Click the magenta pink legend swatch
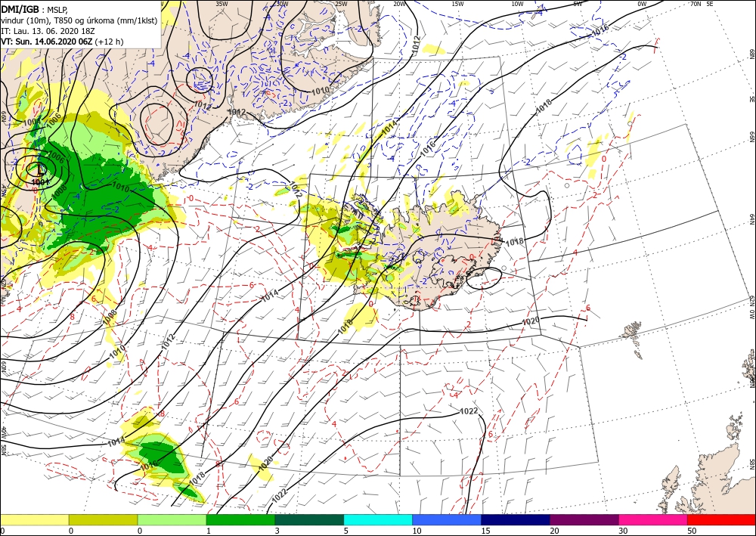Screen dimensions: 756x536 click(653, 519)
